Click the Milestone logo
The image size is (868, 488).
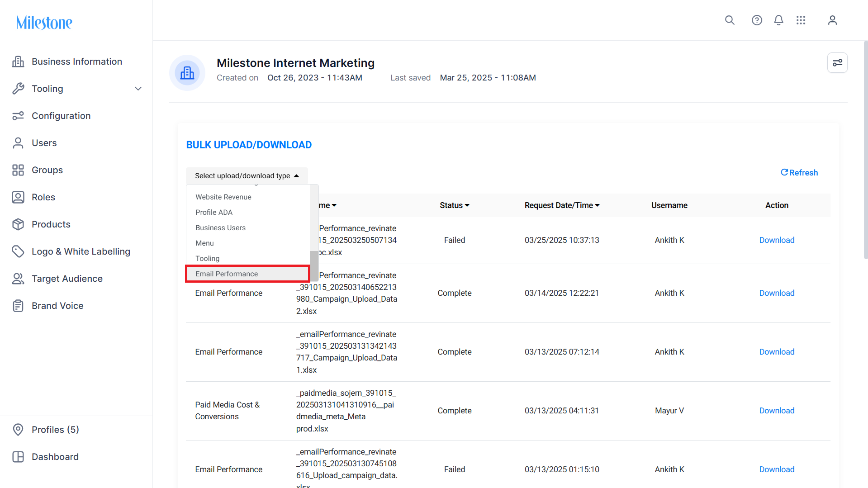[x=44, y=22]
